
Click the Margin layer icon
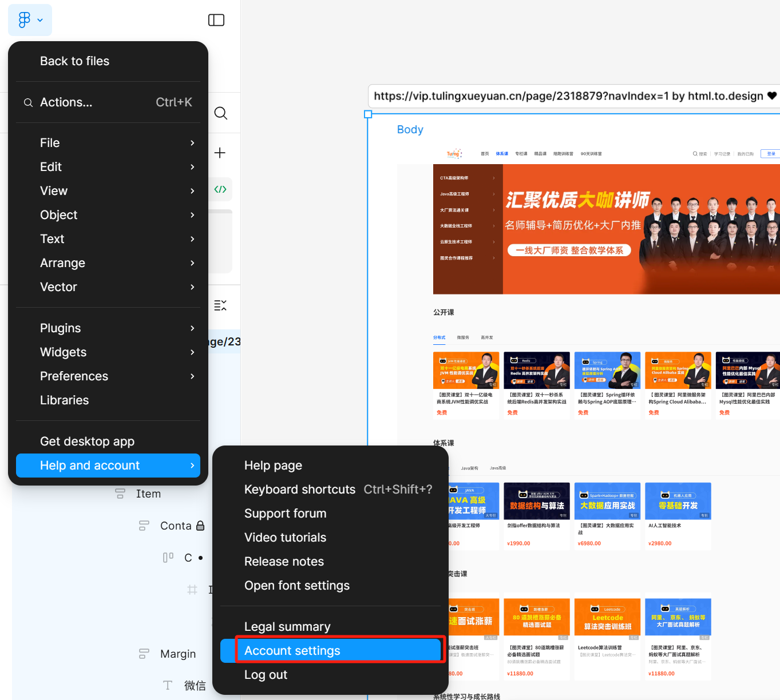[143, 653]
